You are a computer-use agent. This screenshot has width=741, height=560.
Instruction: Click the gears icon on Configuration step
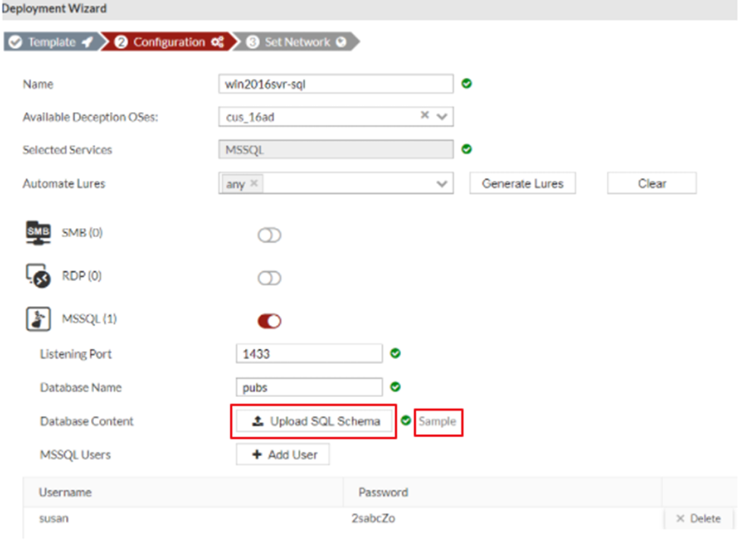218,42
